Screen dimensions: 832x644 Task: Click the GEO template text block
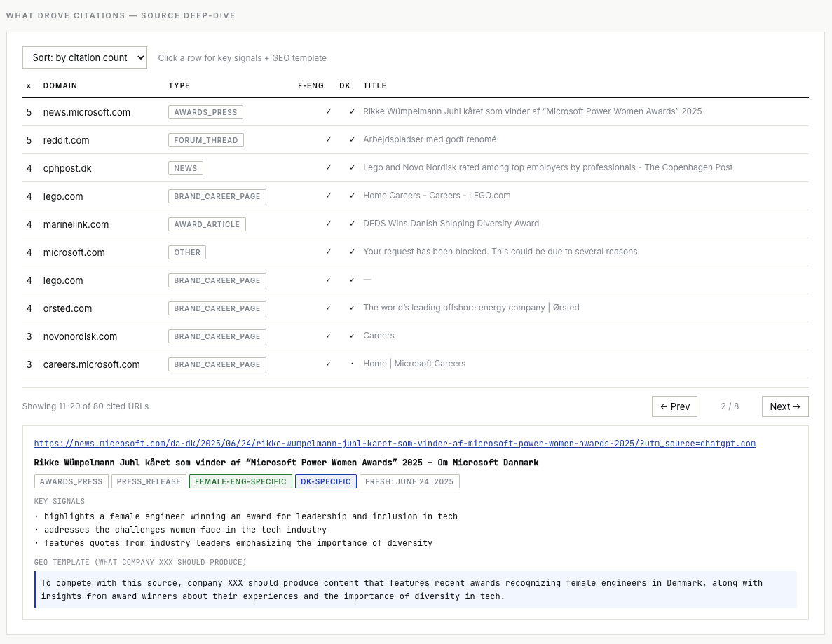coord(416,589)
